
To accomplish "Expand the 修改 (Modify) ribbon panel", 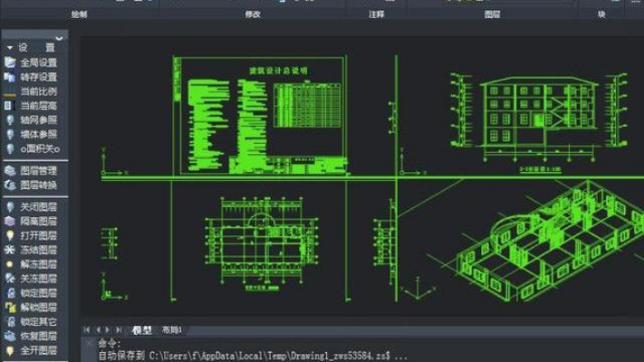I will (x=253, y=15).
